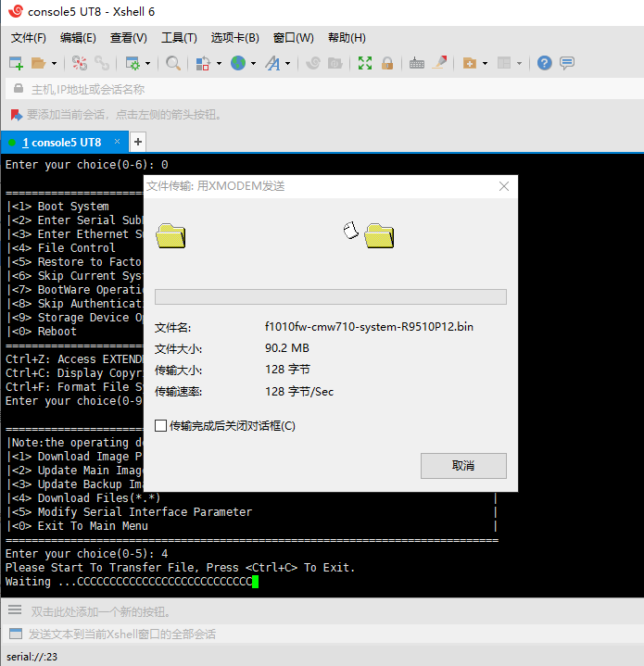Add a new tab with plus button
This screenshot has width=644, height=666.
point(138,142)
